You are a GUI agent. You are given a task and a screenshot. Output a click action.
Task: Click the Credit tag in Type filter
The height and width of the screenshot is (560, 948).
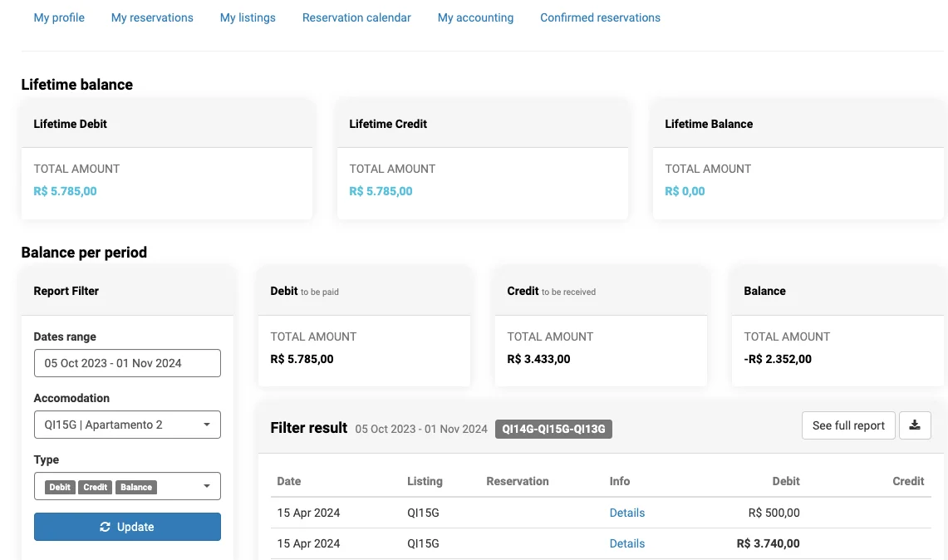(96, 487)
